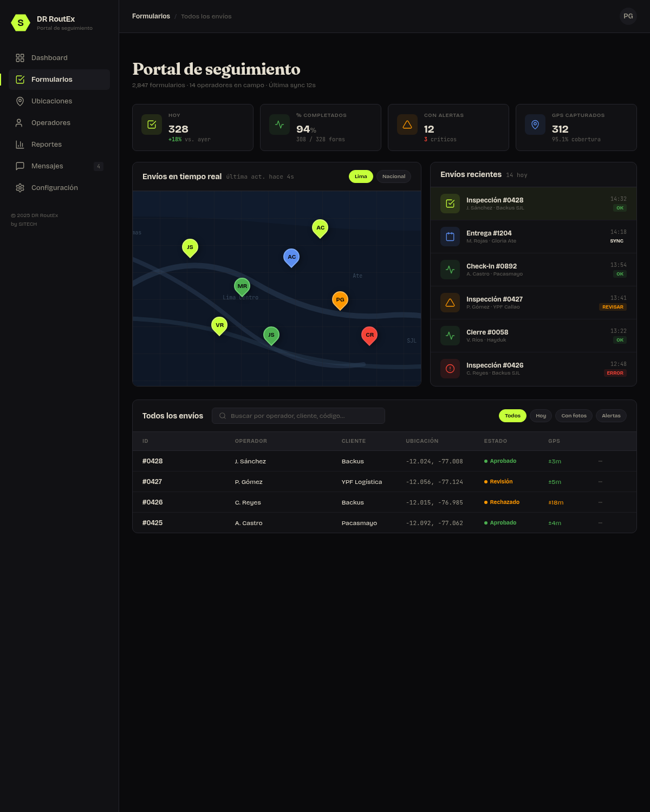Click the % Completados activity icon
The height and width of the screenshot is (812, 650).
tap(279, 125)
